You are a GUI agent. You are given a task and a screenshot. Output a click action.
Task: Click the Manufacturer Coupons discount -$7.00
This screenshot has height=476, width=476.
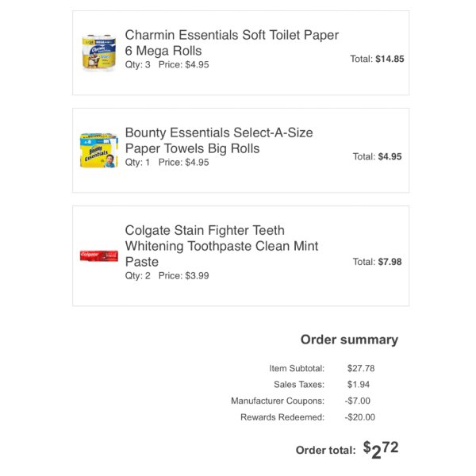point(357,401)
